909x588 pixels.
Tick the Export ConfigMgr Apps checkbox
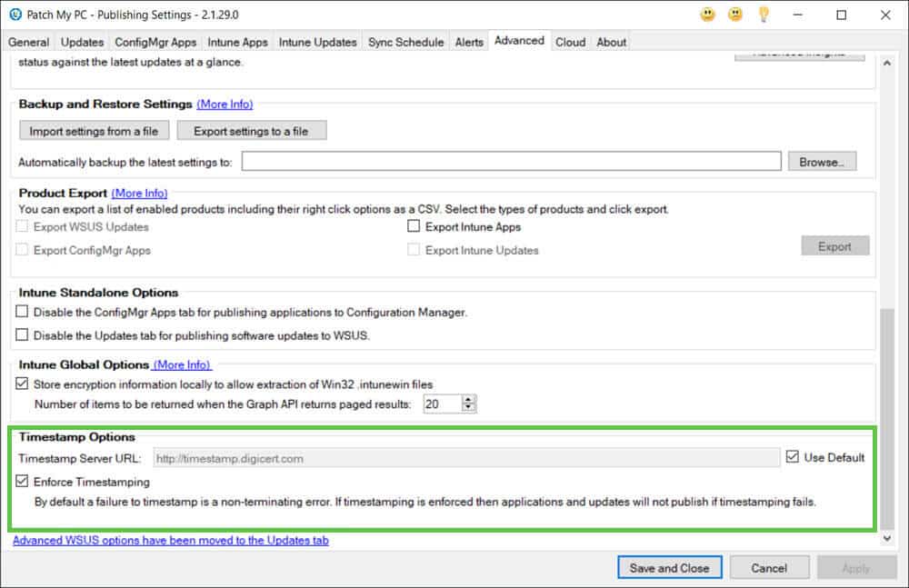[x=22, y=250]
